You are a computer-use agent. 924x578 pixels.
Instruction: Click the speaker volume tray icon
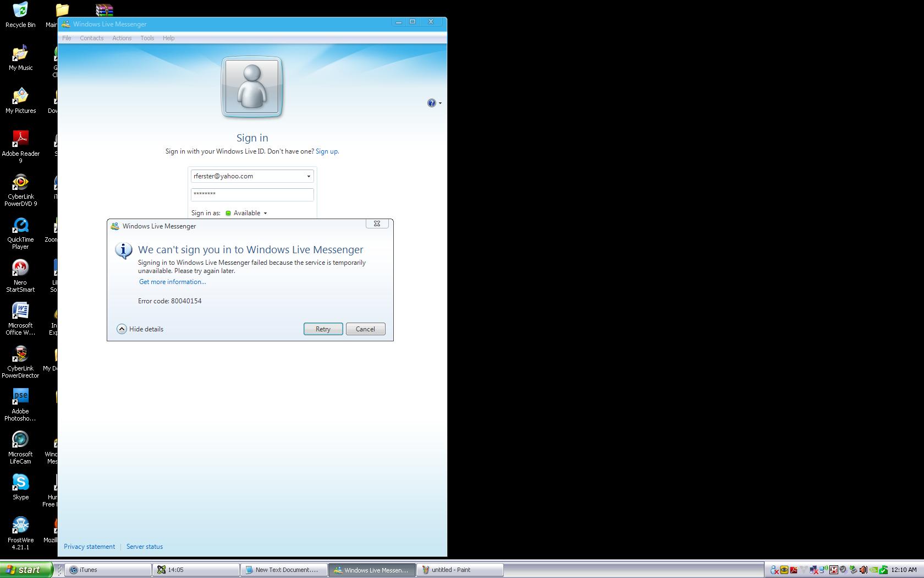coord(864,570)
